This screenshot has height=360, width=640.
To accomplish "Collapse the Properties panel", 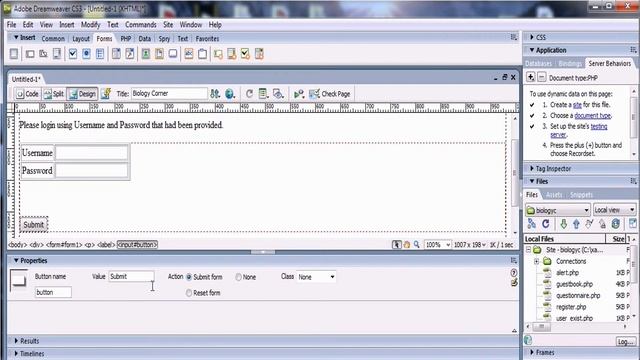I will [16, 260].
